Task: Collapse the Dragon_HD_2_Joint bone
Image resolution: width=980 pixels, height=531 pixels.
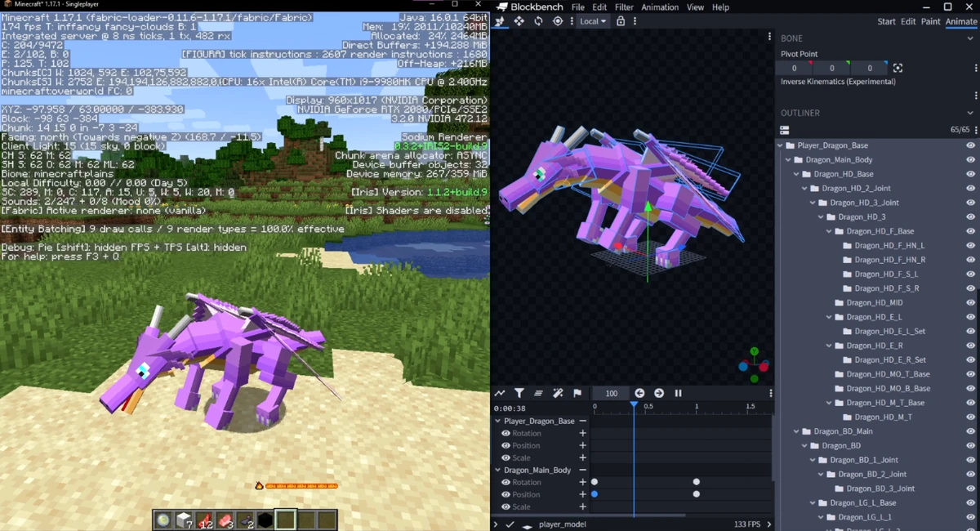Action: tap(804, 188)
